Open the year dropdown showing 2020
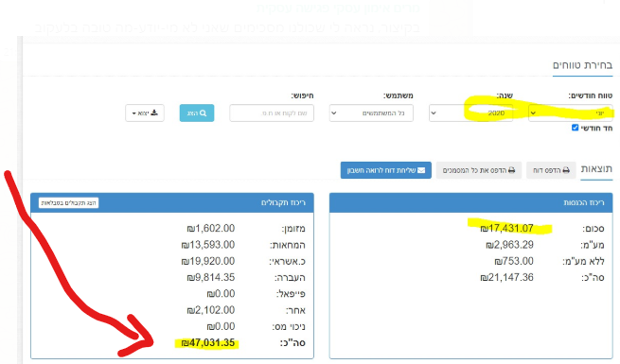Screen dimensions: 620x364 pos(471,113)
